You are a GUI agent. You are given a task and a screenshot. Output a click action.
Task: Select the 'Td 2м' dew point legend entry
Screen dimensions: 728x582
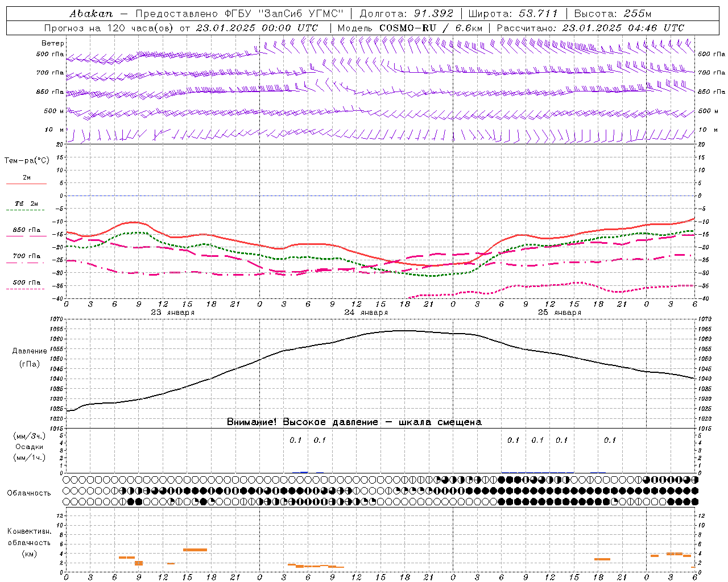27,203
